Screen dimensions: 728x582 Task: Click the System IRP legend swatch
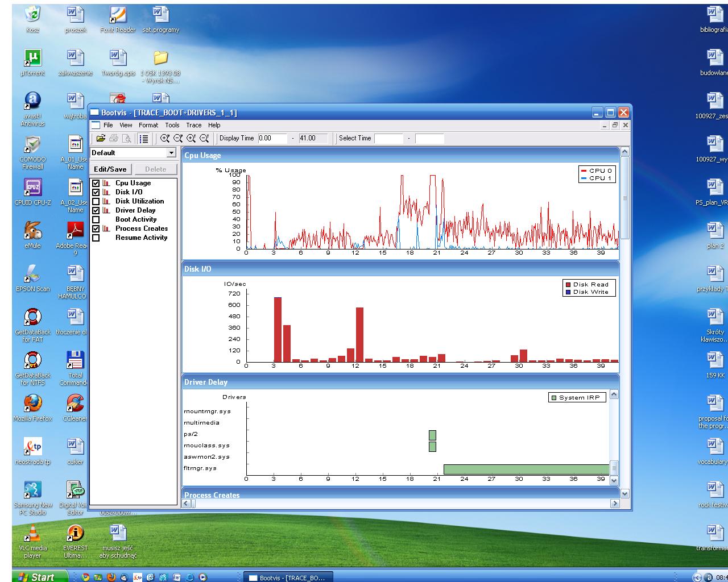click(x=553, y=397)
